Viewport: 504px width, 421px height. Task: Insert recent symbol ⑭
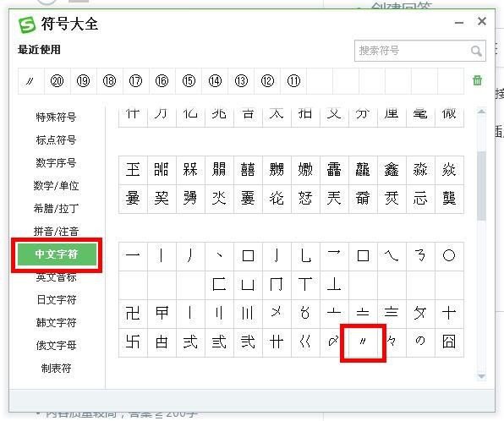(x=215, y=80)
